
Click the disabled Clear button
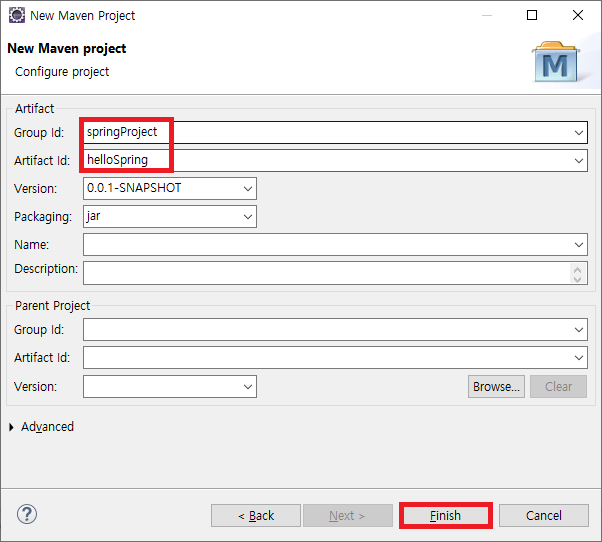coord(558,387)
